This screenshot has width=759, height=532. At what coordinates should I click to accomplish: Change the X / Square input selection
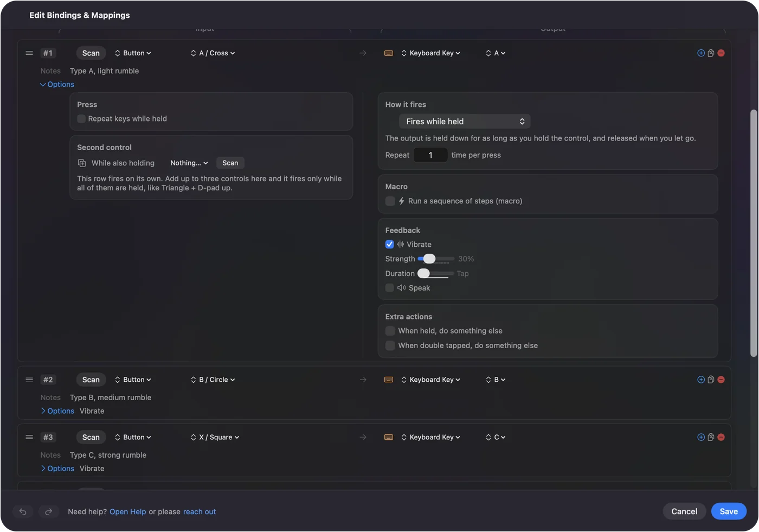coord(215,437)
